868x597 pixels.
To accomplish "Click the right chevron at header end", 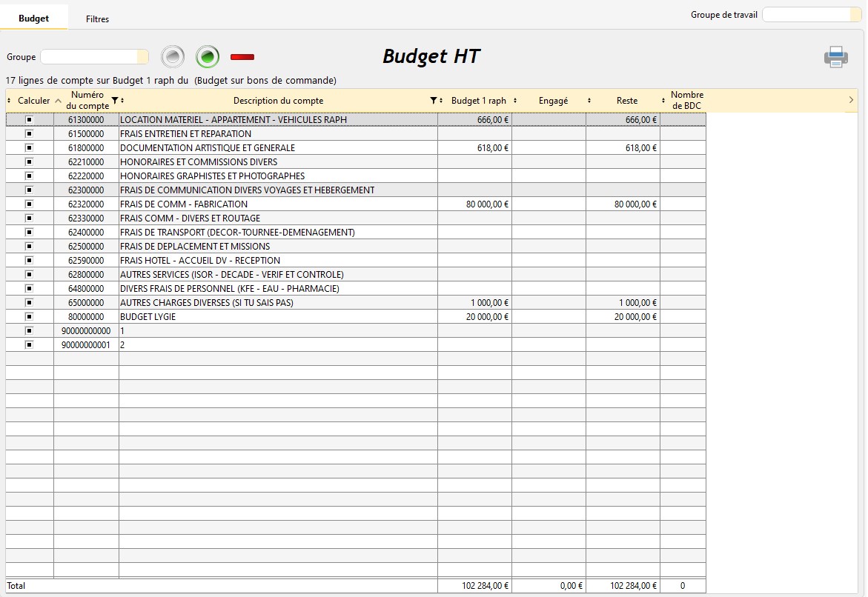I will [850, 101].
